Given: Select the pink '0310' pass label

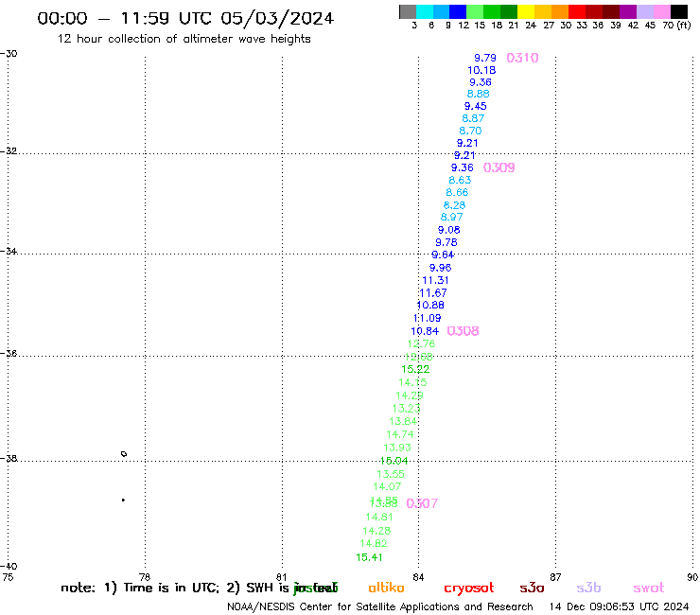Looking at the screenshot, I should click(522, 58).
